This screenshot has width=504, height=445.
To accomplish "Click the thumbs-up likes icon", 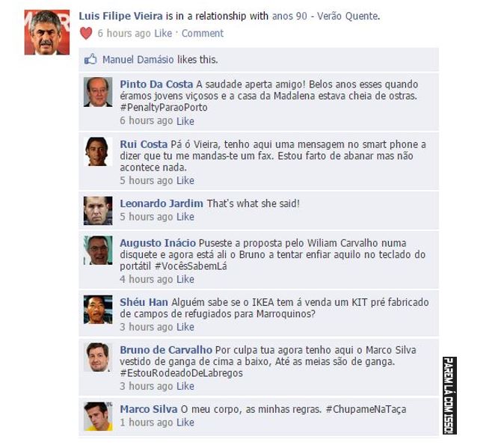I will (90, 59).
